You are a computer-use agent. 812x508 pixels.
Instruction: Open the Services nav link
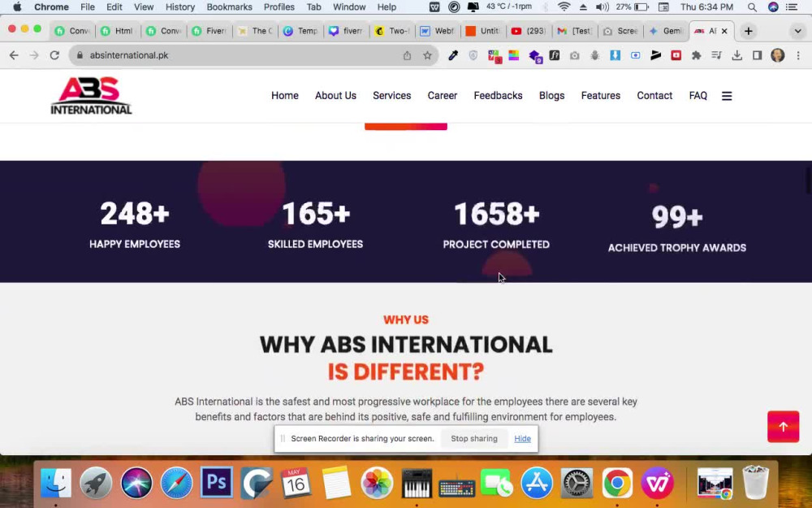click(392, 96)
